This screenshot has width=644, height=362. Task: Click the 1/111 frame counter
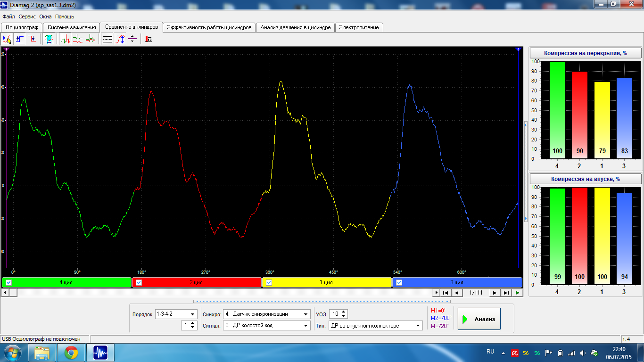pos(476,293)
